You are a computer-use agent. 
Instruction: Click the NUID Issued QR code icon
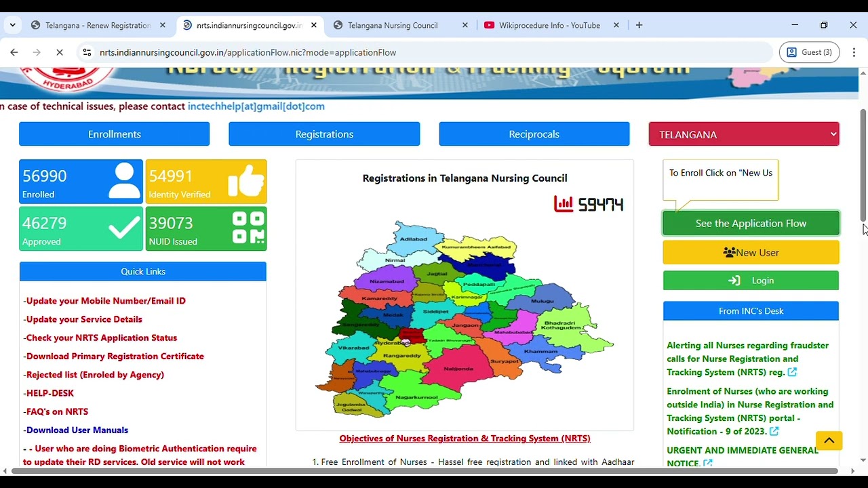[x=248, y=228]
